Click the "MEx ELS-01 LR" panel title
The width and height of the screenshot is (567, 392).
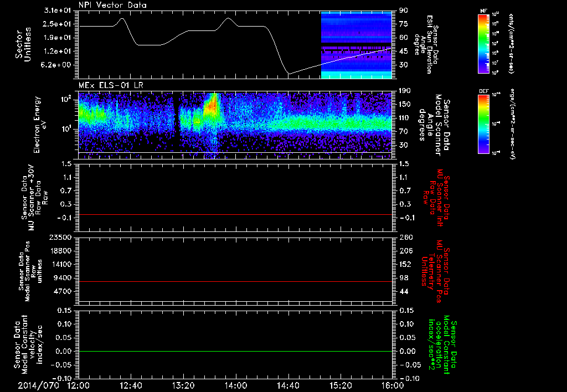111,85
